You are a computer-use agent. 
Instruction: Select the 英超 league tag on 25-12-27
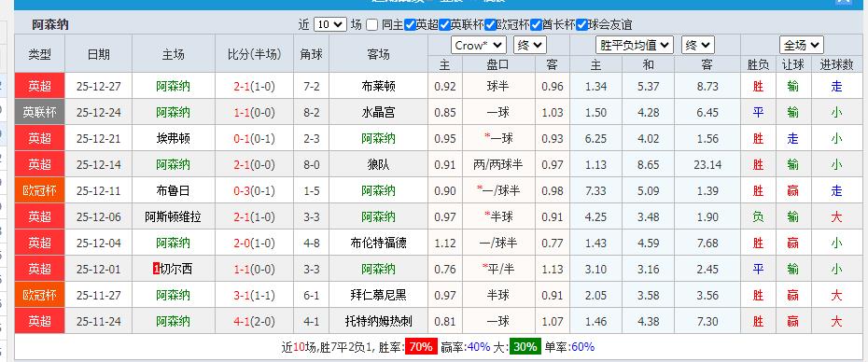click(40, 87)
